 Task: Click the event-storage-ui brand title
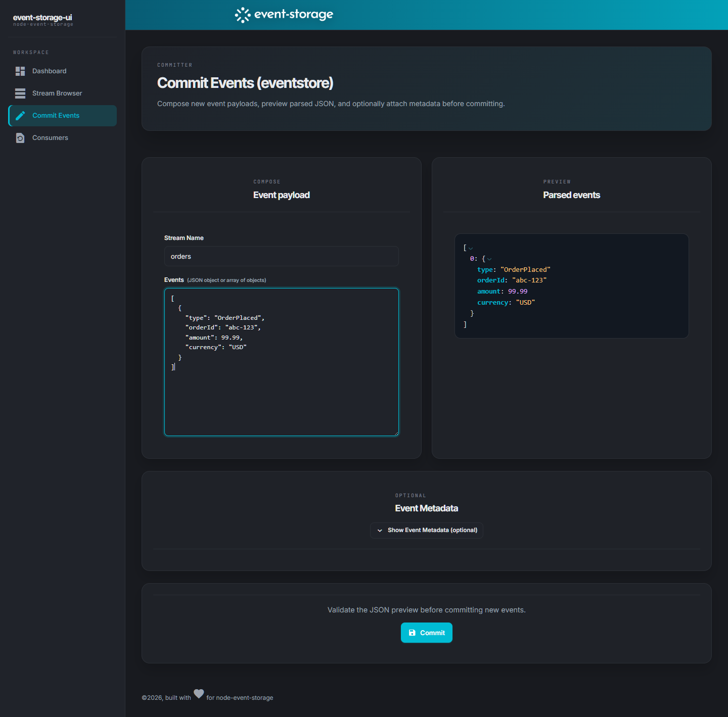click(x=42, y=18)
